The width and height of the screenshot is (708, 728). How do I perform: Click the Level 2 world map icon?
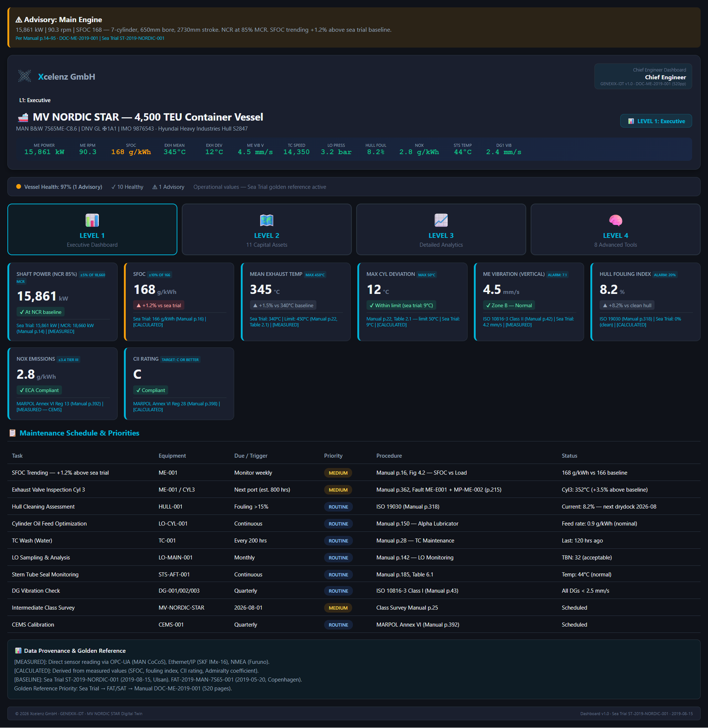(x=267, y=220)
